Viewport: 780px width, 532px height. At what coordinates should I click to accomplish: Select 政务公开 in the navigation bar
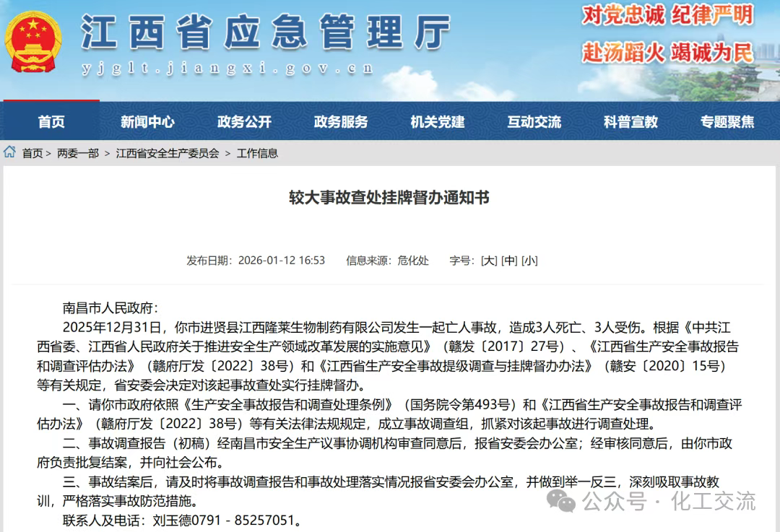tap(244, 122)
